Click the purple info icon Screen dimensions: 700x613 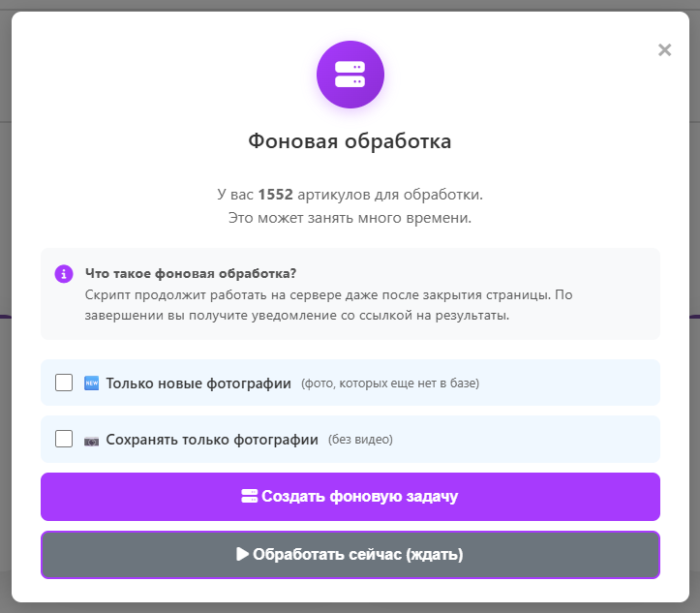pos(64,273)
